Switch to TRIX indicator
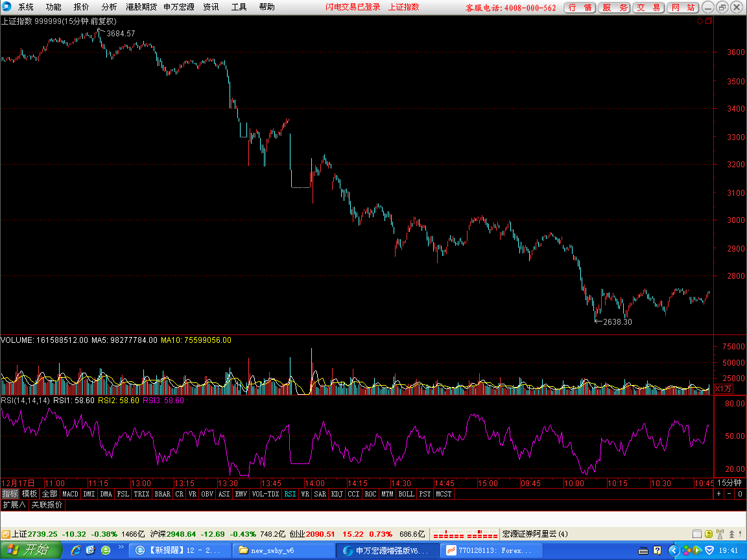Screen dimensions: 747x560 141,494
